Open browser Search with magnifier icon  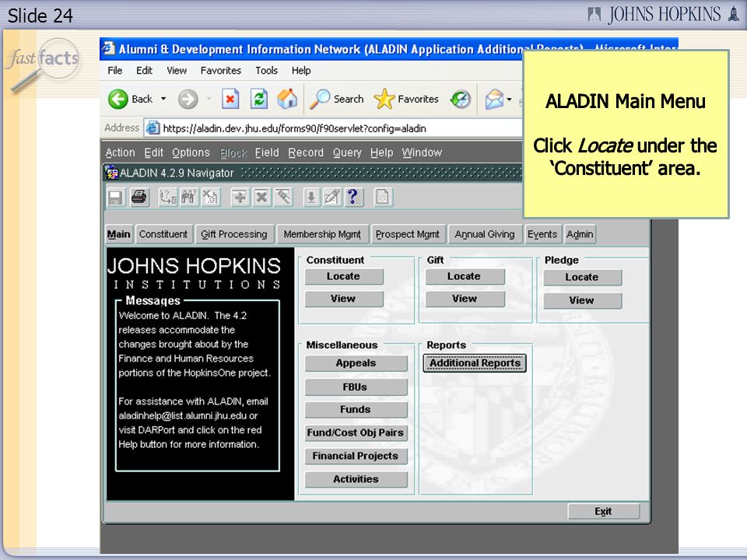pyautogui.click(x=336, y=99)
